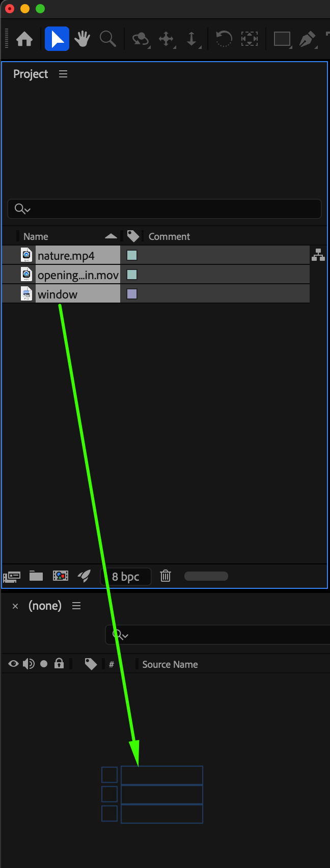
Task: Expand the project search options dropdown
Action: pos(22,209)
